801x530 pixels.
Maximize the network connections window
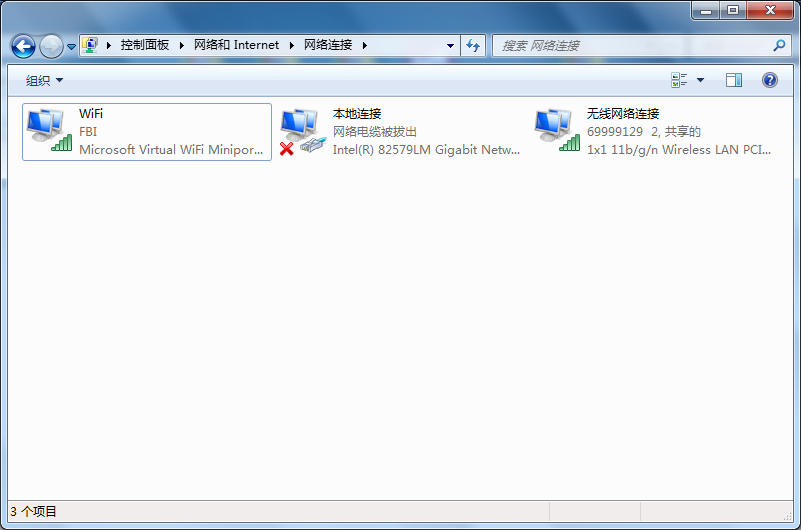coord(733,10)
